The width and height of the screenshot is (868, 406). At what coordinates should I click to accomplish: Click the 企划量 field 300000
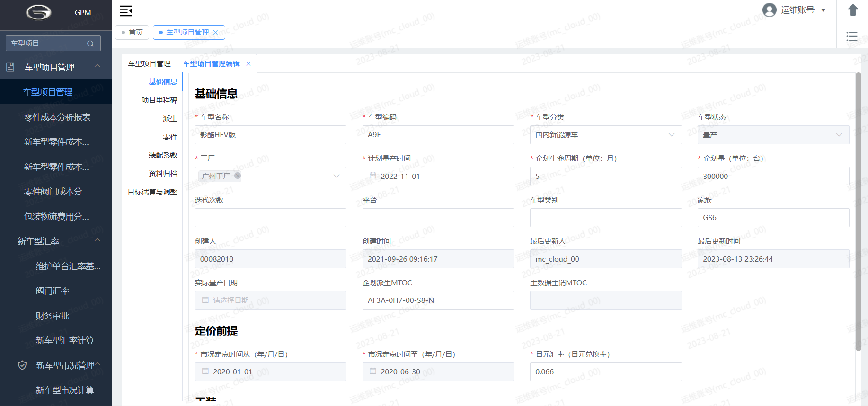[x=773, y=176]
